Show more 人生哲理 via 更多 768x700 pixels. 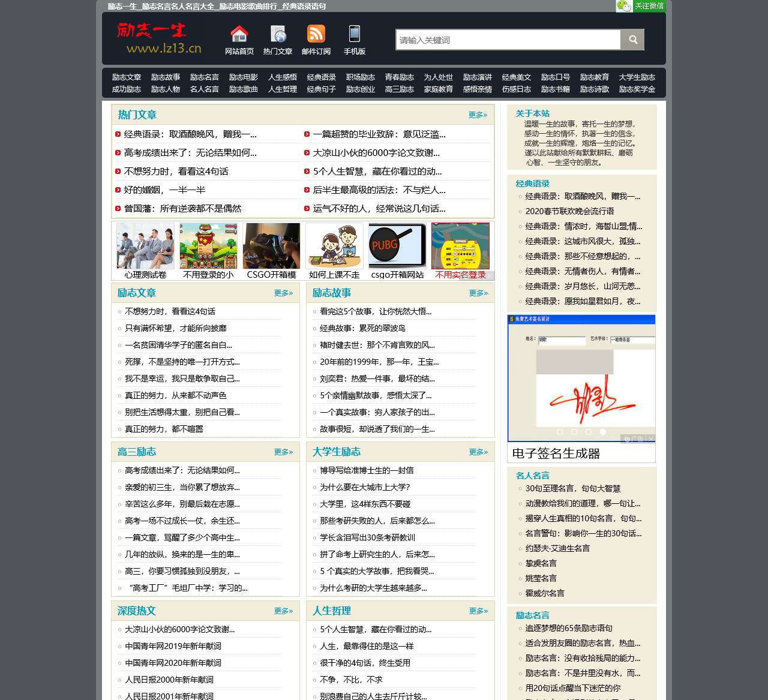click(x=478, y=611)
